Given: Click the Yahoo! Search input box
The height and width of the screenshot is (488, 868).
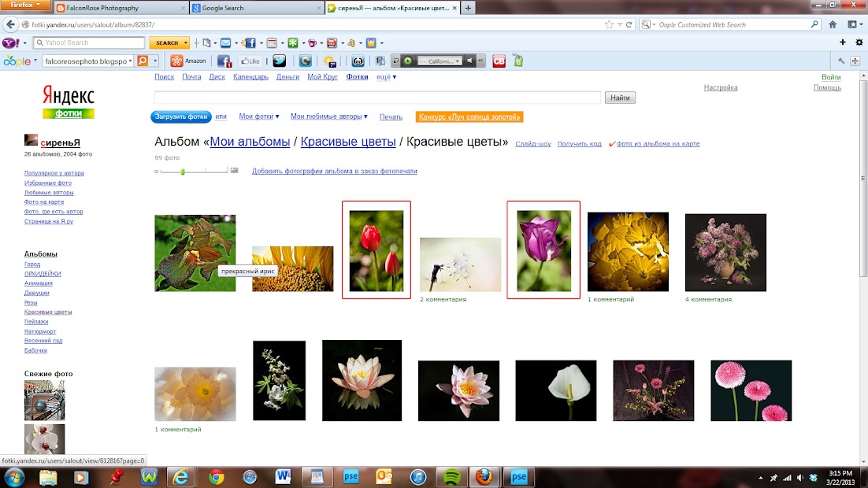Looking at the screenshot, I should tap(89, 43).
